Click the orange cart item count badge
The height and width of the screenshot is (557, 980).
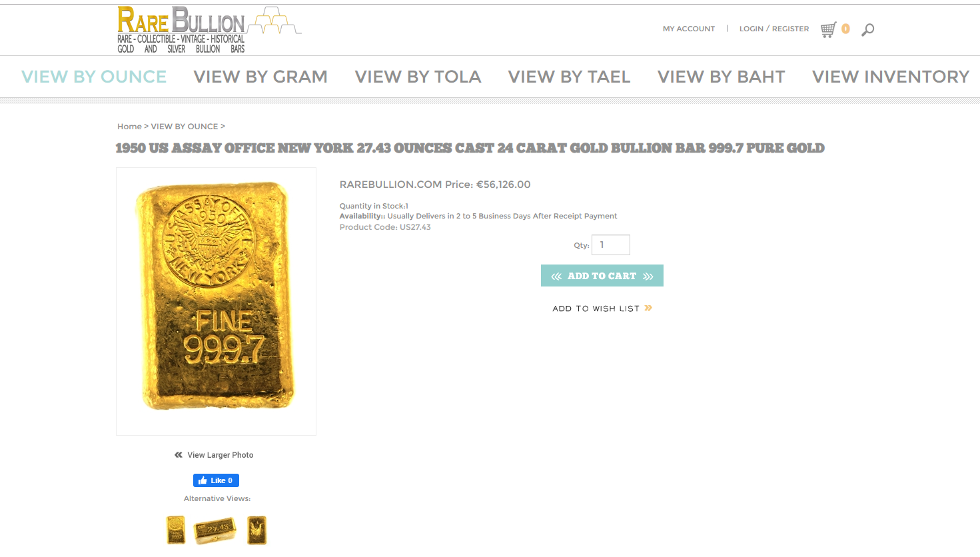[845, 29]
